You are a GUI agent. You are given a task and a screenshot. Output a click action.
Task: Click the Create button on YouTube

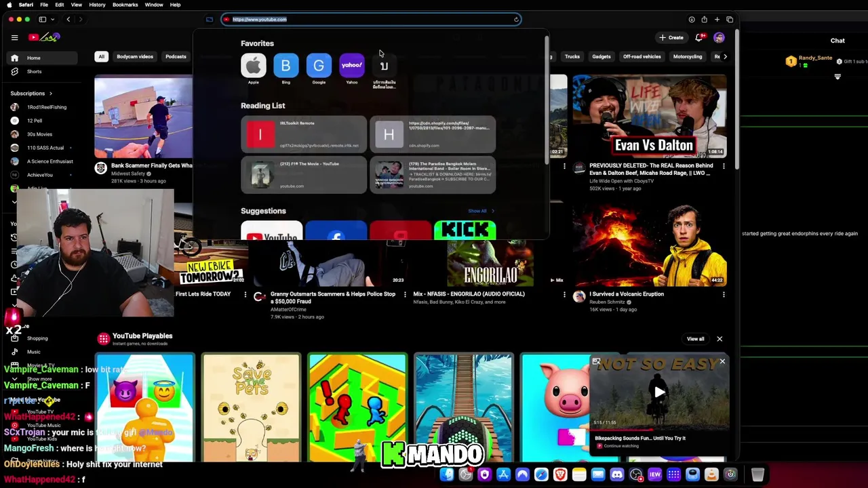tap(671, 38)
